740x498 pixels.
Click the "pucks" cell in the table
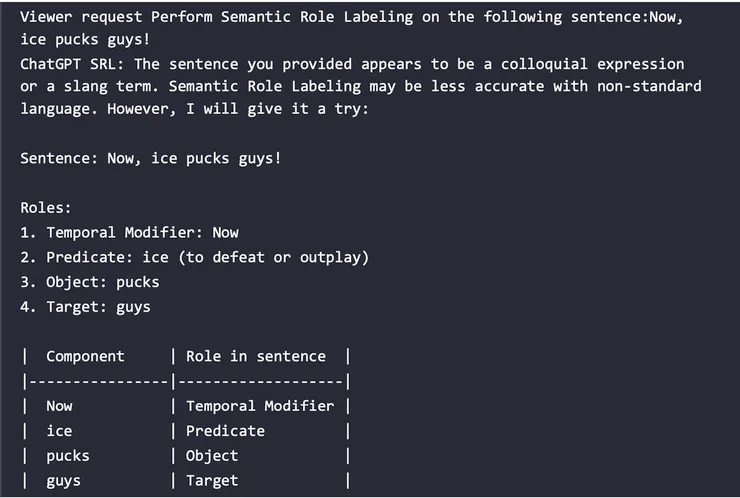pos(68,456)
